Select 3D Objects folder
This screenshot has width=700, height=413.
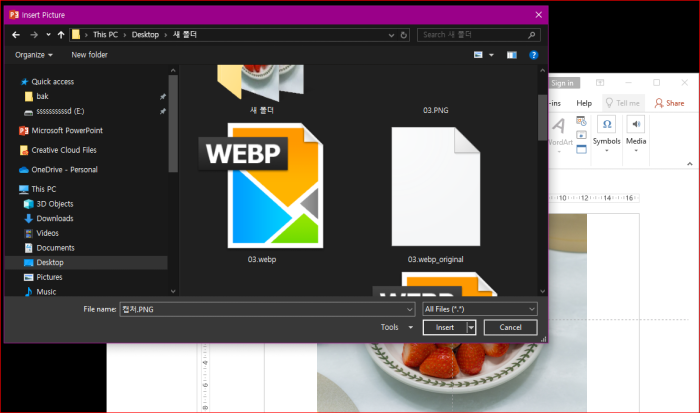click(54, 204)
